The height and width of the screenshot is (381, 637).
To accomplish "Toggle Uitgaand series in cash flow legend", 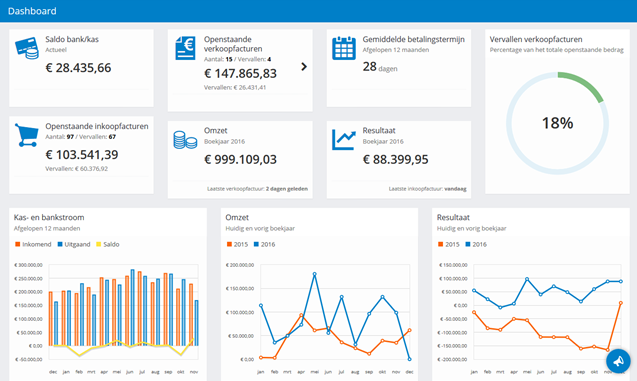I will point(74,244).
